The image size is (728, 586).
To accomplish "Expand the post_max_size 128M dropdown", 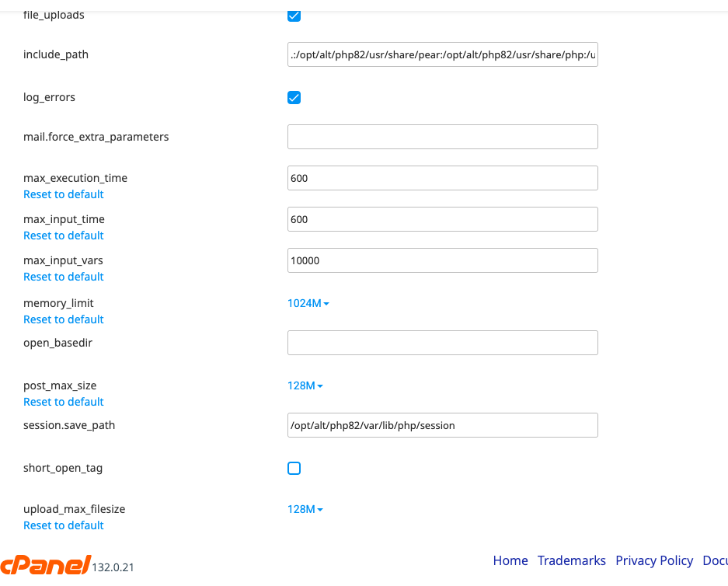I will 305,385.
